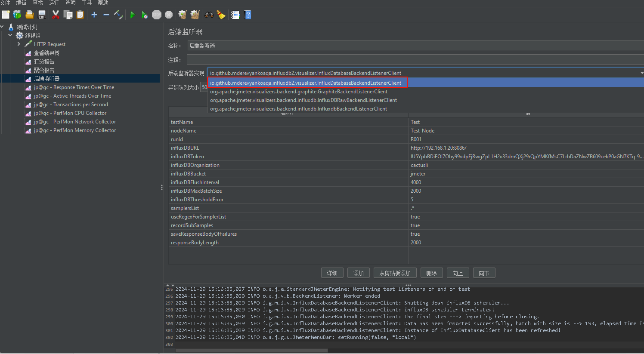Click the 添加 button

click(359, 273)
